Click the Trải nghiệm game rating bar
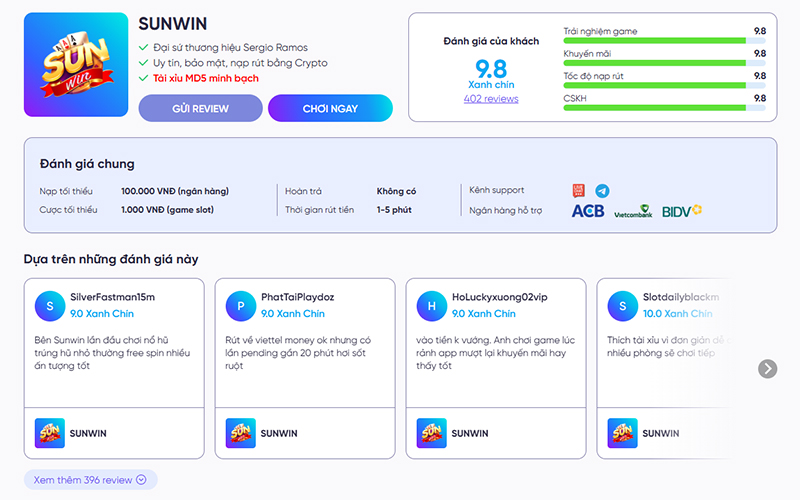 pos(664,40)
